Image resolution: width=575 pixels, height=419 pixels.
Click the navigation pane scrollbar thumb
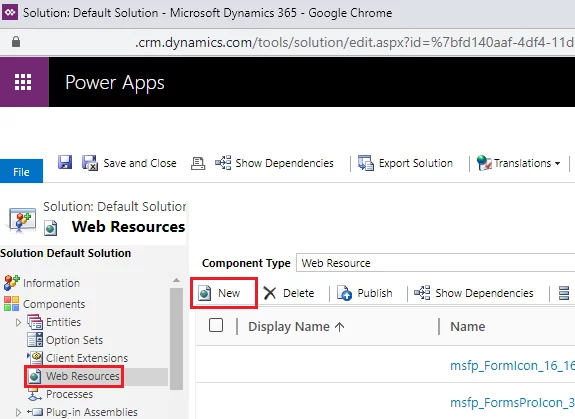(x=176, y=338)
